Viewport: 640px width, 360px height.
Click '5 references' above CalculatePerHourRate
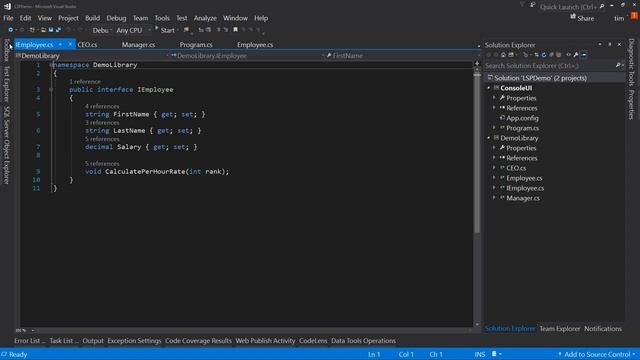tap(102, 163)
